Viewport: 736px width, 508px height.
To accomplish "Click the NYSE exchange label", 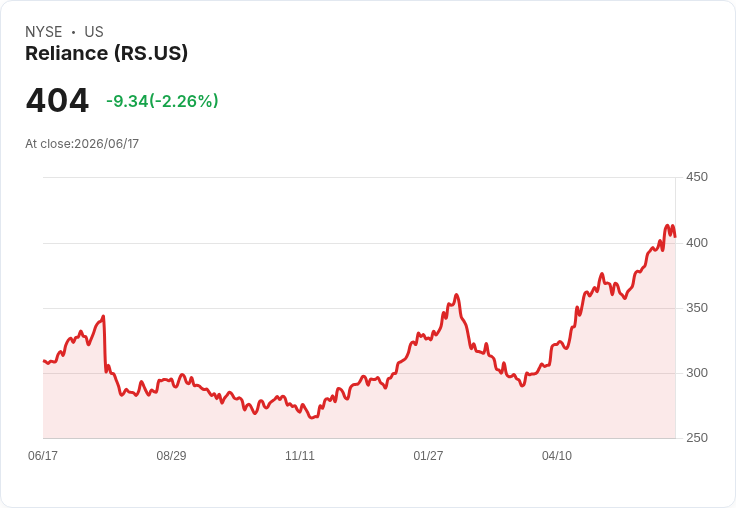I will pos(44,31).
